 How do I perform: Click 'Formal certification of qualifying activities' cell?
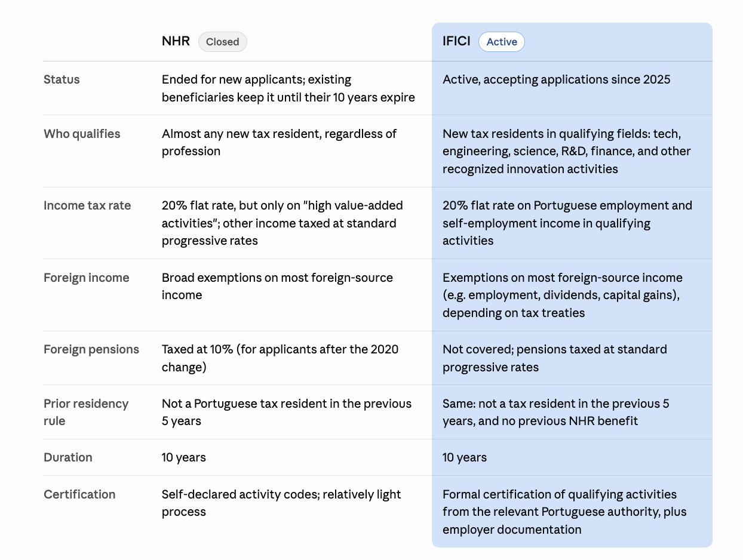tap(564, 512)
